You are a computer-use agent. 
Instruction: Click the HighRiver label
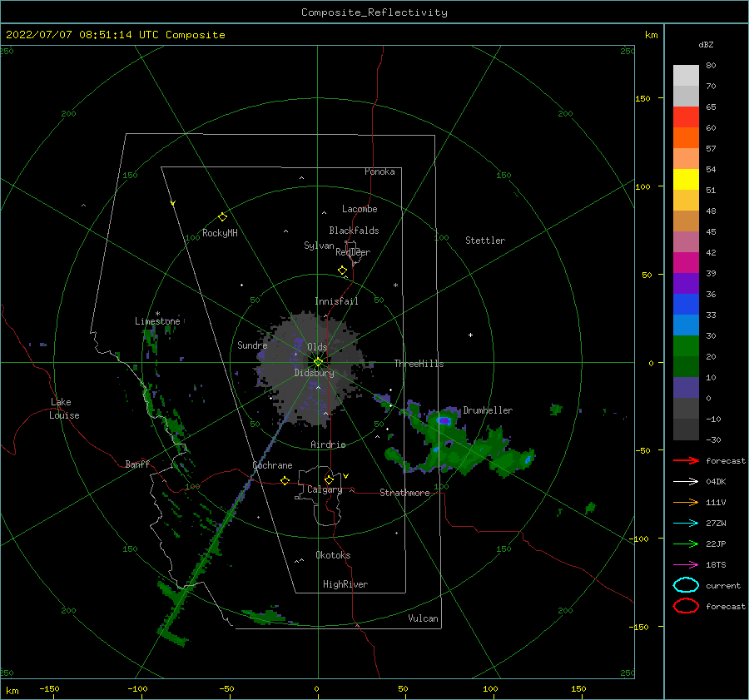[x=345, y=584]
